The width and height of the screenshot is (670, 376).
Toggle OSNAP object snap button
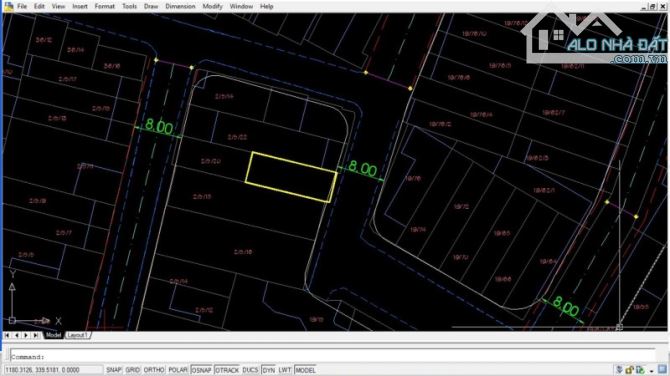[201, 370]
